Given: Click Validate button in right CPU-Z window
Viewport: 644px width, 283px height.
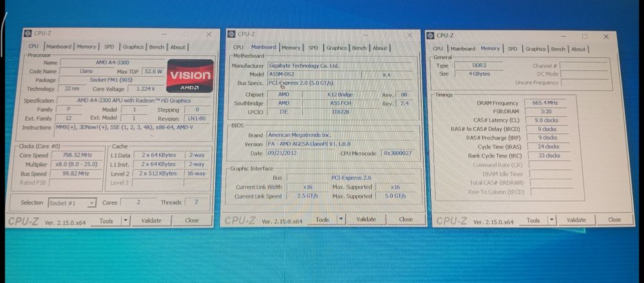Looking at the screenshot, I should [x=576, y=220].
